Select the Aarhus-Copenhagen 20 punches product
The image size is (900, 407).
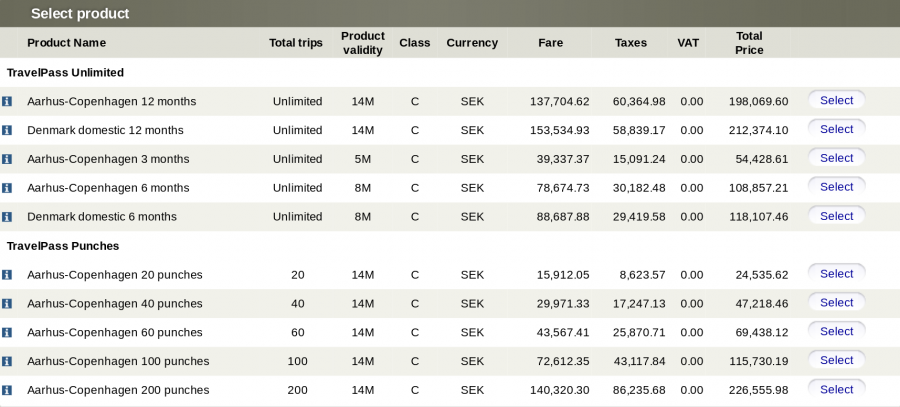[x=836, y=273]
